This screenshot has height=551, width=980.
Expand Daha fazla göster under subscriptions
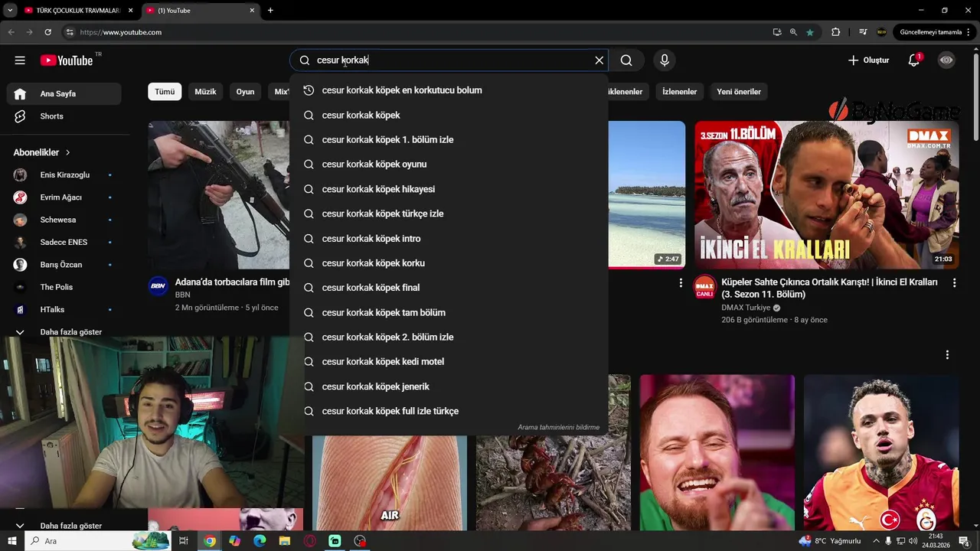pos(64,332)
